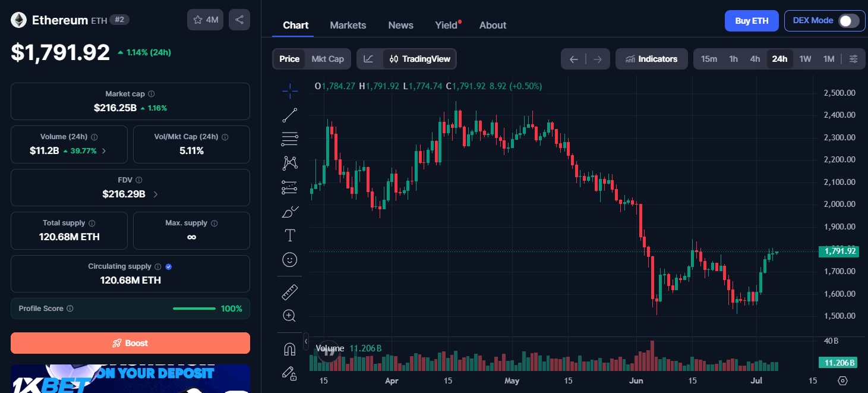
Task: Click the Boost button
Action: pyautogui.click(x=130, y=343)
